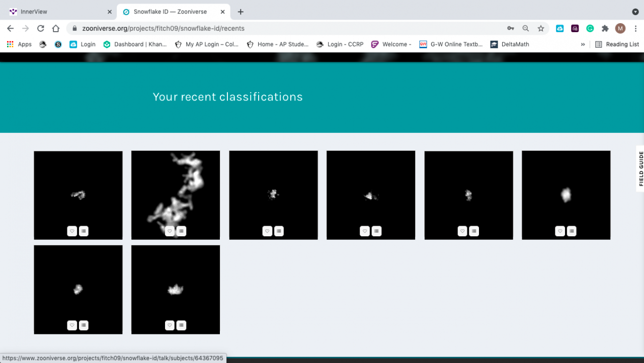Viewport: 644px width, 363px height.
Task: Open the saved passwords key icon
Action: 511,29
